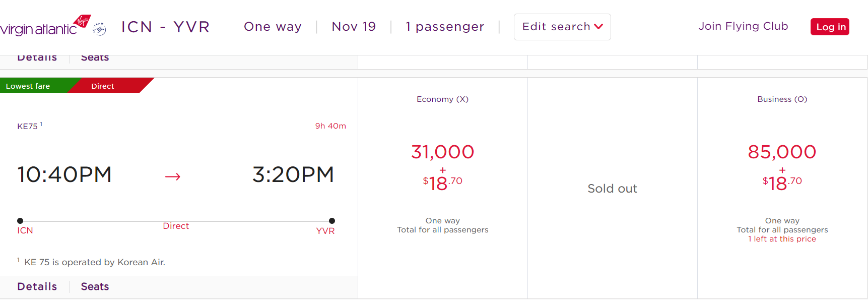
Task: Click the One way trip type text
Action: coord(273,27)
